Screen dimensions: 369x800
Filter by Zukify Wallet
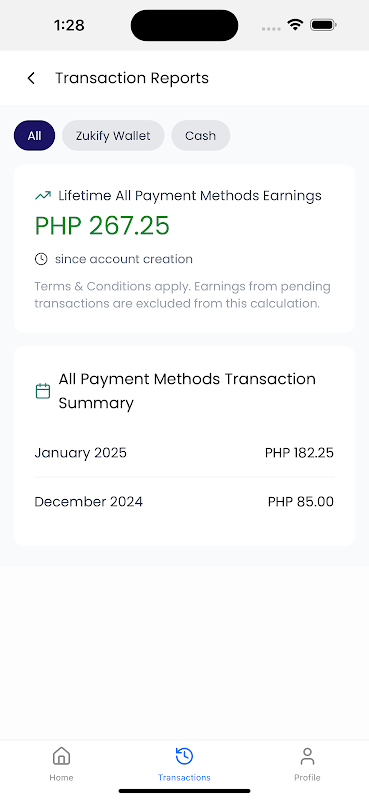113,136
